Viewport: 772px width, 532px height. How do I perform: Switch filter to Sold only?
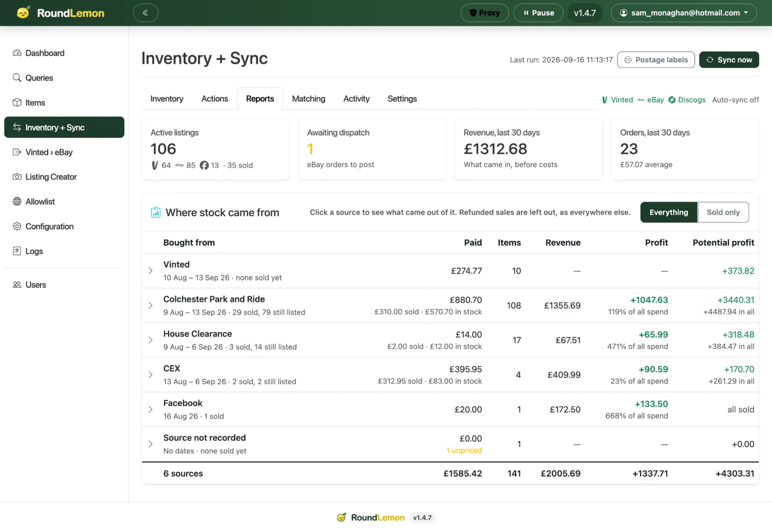click(723, 212)
